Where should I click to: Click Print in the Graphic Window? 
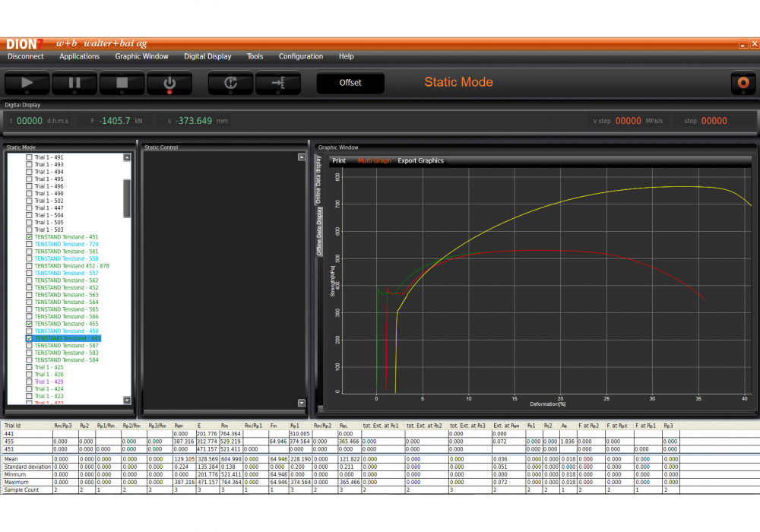(x=339, y=161)
